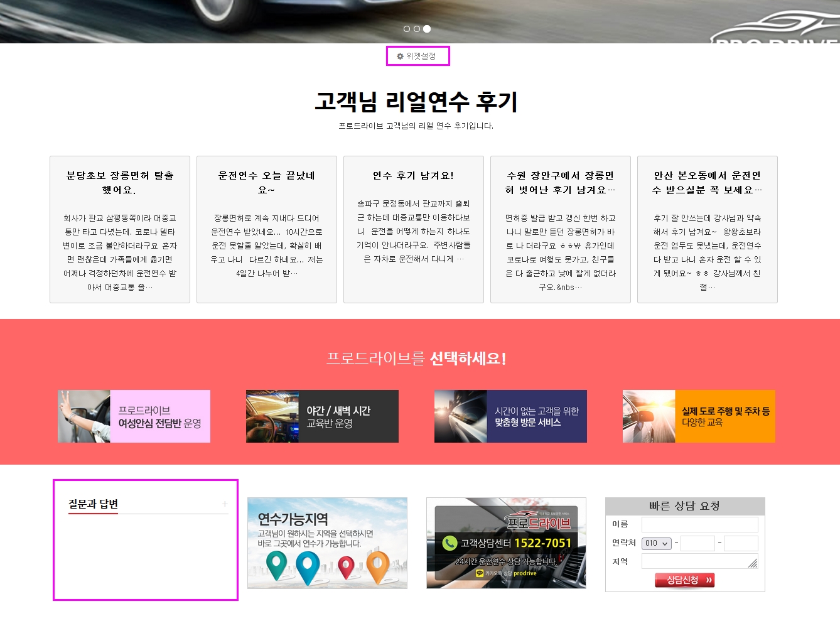The height and width of the screenshot is (621, 840).
Task: Click the 이름 input field
Action: (x=699, y=525)
